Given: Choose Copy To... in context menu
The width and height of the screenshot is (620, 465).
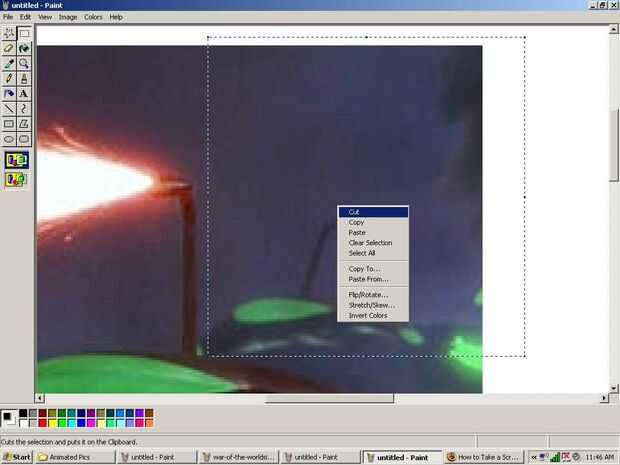Looking at the screenshot, I should pyautogui.click(x=373, y=269).
